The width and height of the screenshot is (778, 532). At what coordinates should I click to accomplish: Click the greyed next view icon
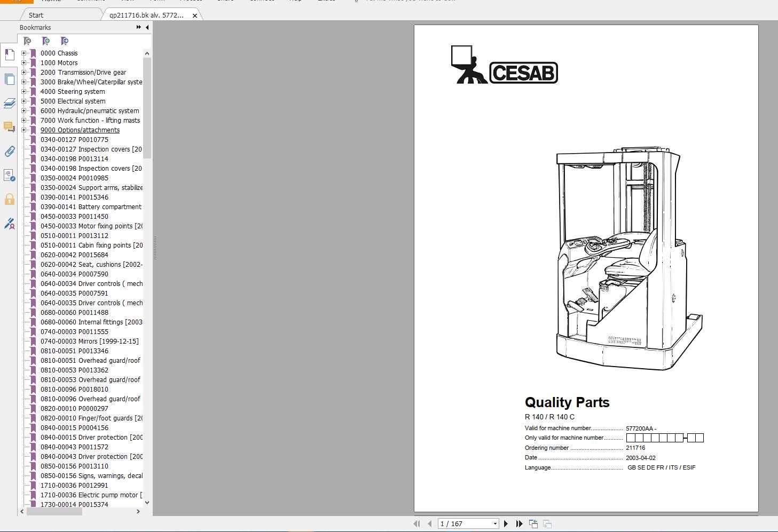(547, 524)
